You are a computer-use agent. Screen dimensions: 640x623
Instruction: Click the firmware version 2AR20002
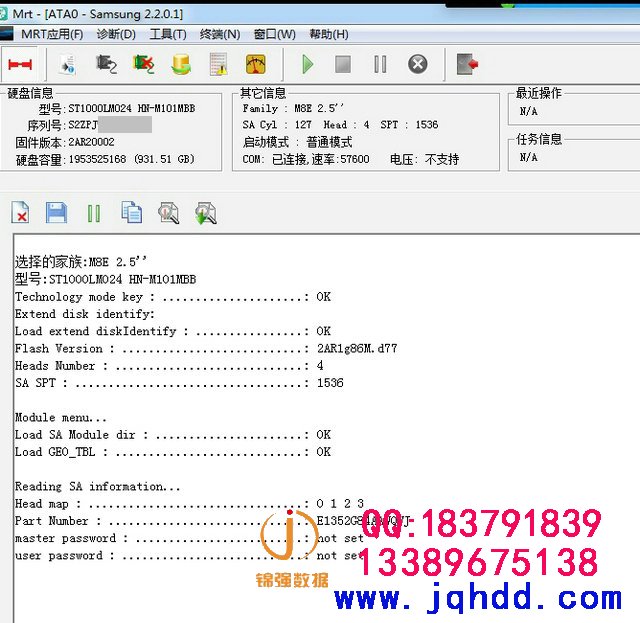[x=91, y=142]
